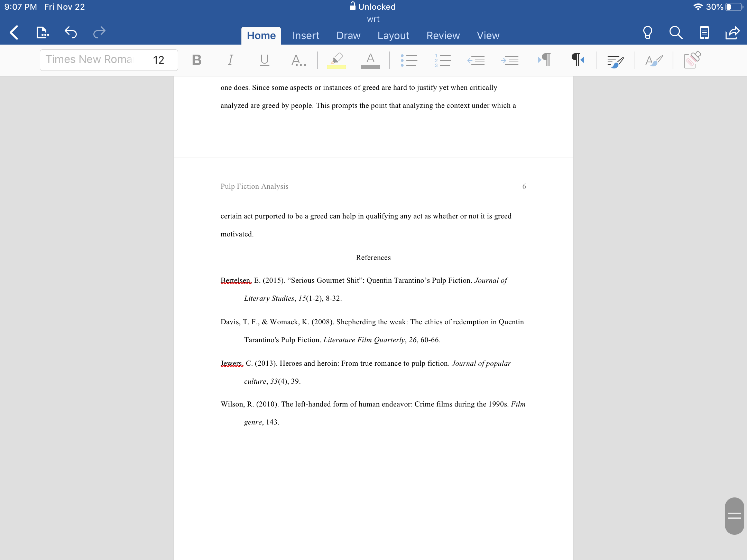Tap the battery indicator in status bar
The image size is (747, 560).
734,7
